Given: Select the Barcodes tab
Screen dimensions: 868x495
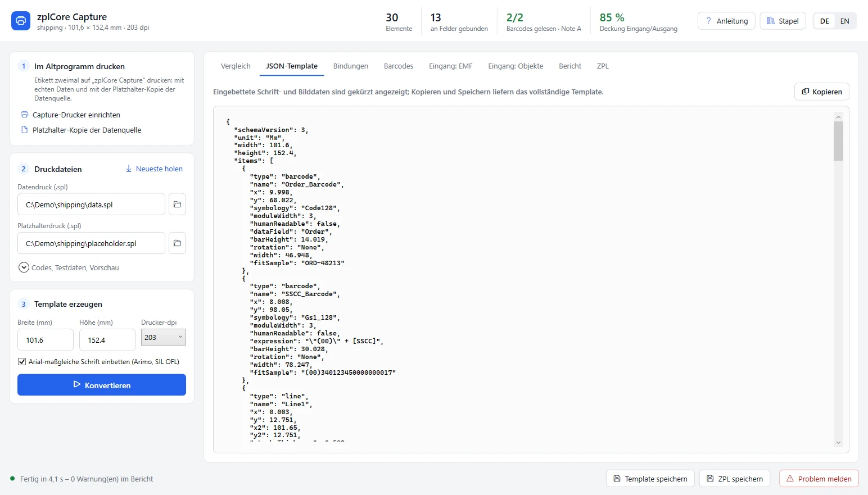Looking at the screenshot, I should coord(399,66).
